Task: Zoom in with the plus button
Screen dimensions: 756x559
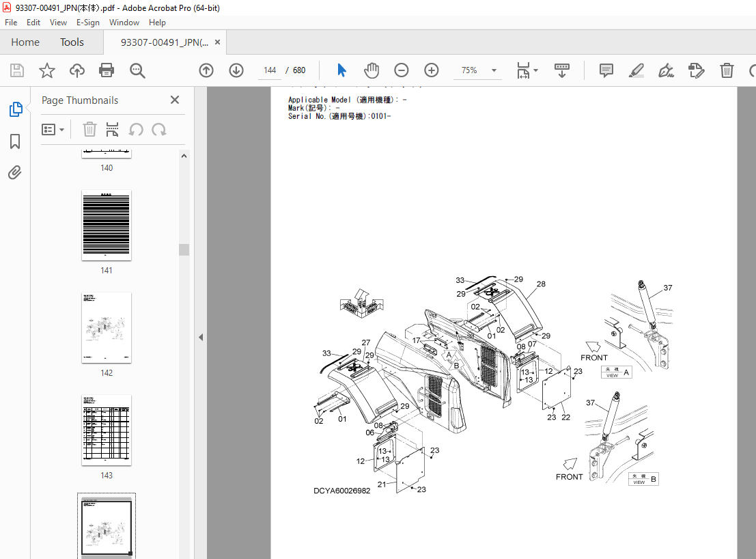Action: pyautogui.click(x=432, y=70)
